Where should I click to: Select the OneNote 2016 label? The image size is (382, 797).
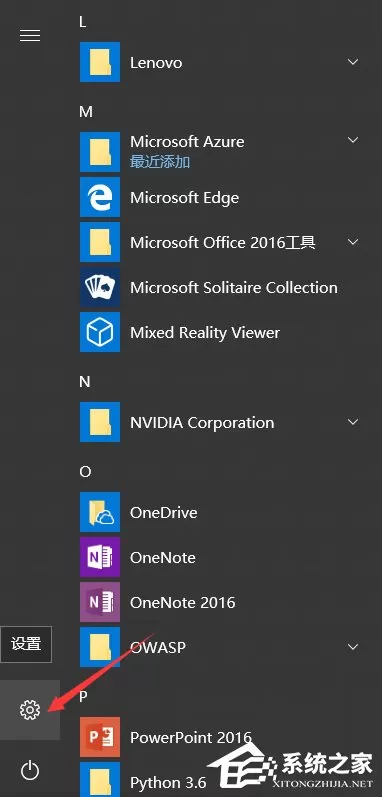183,602
